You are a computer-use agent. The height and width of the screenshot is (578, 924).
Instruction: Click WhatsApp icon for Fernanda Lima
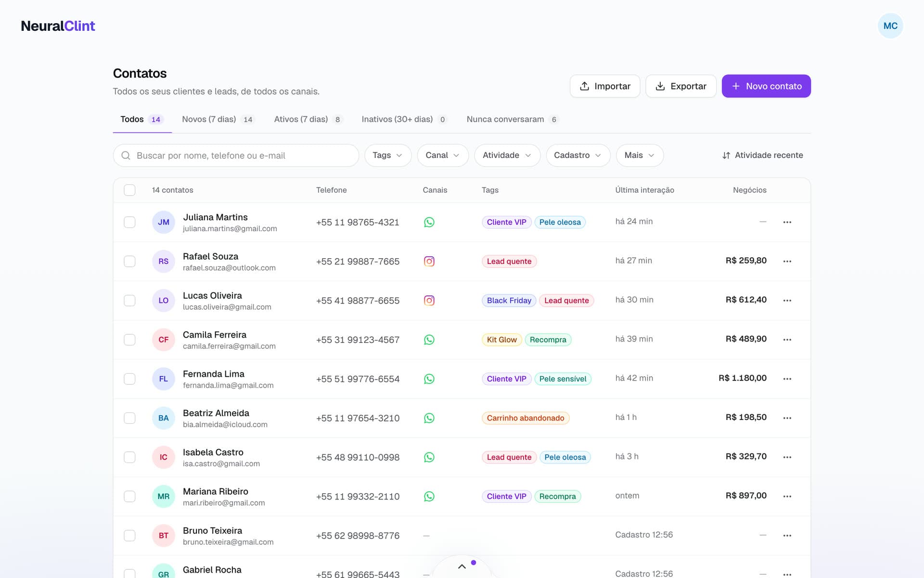point(429,379)
